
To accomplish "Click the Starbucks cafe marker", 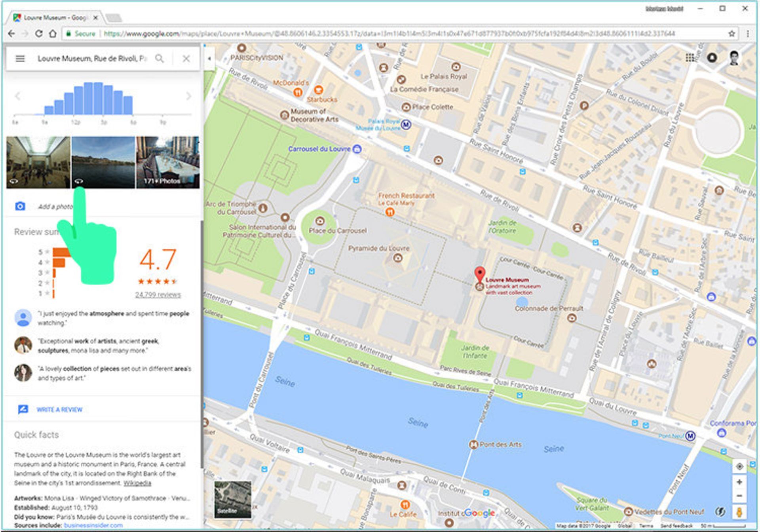I will pyautogui.click(x=319, y=90).
